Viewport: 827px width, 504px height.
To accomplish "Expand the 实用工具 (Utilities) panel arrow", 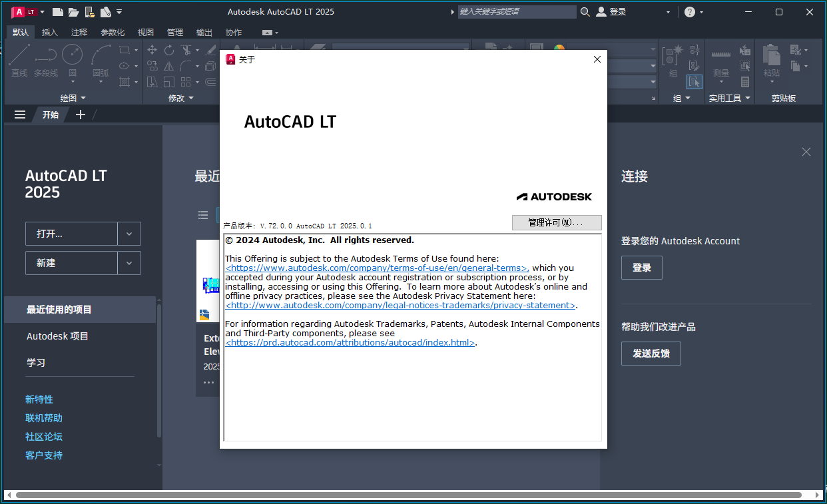I will pos(748,98).
